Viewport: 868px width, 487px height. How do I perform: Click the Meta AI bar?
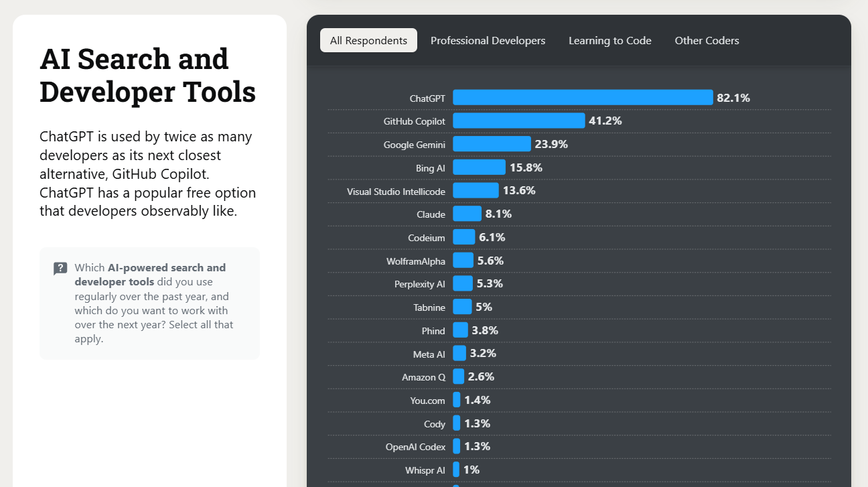[459, 353]
